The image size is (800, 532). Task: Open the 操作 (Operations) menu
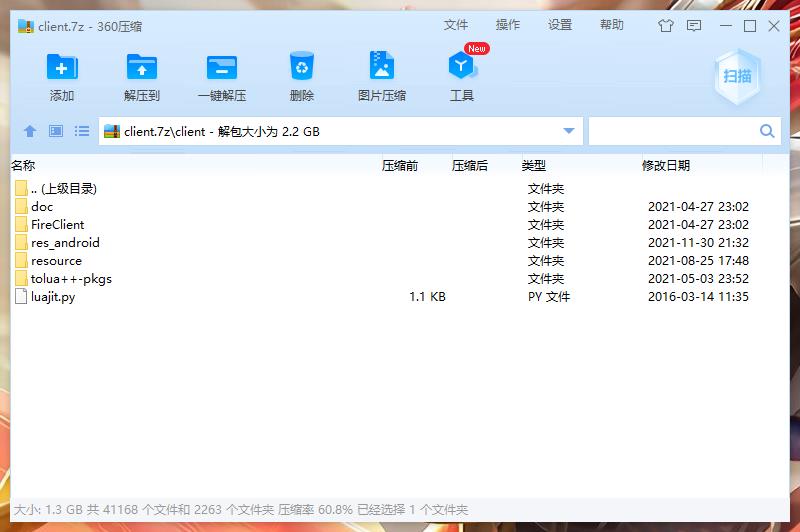click(x=508, y=25)
